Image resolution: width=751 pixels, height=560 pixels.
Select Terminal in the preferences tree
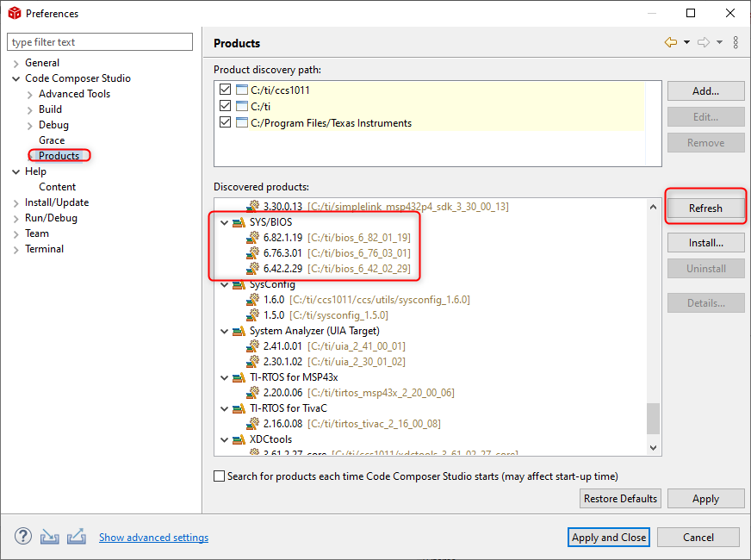pos(44,249)
